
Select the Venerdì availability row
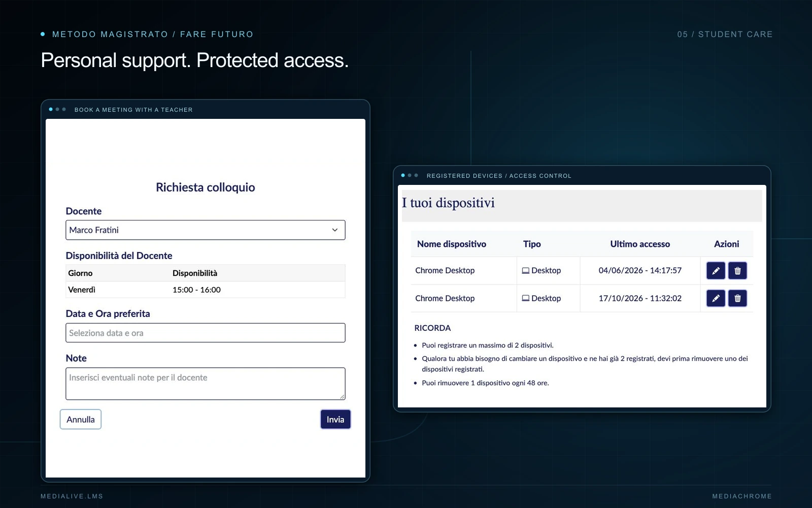pos(206,290)
